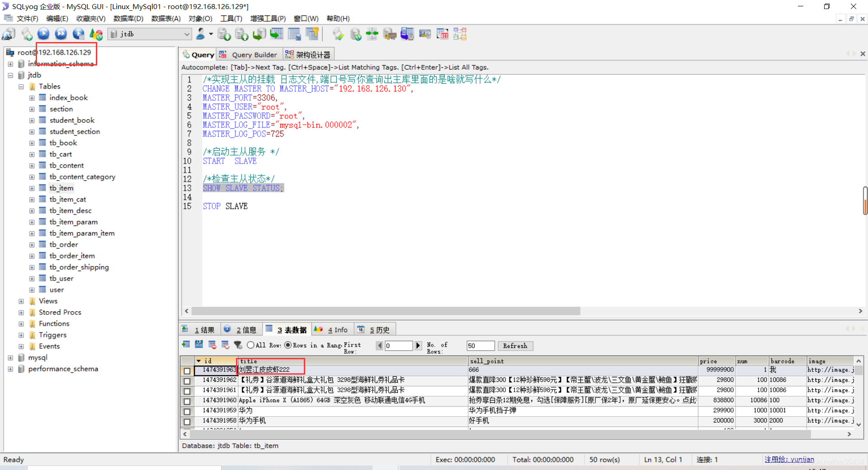Click the First Row input field

(x=399, y=346)
